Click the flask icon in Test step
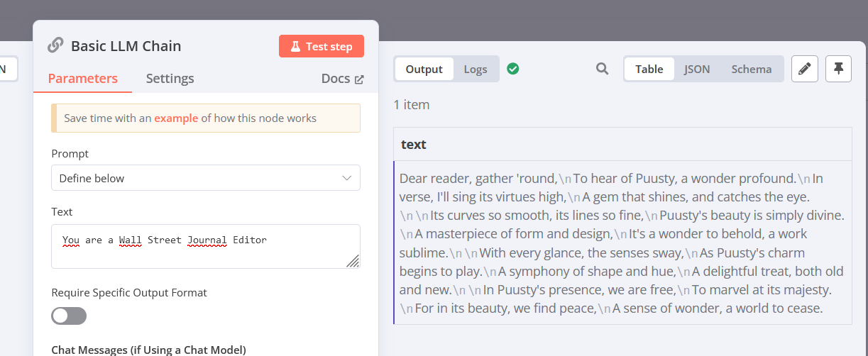 click(x=295, y=47)
